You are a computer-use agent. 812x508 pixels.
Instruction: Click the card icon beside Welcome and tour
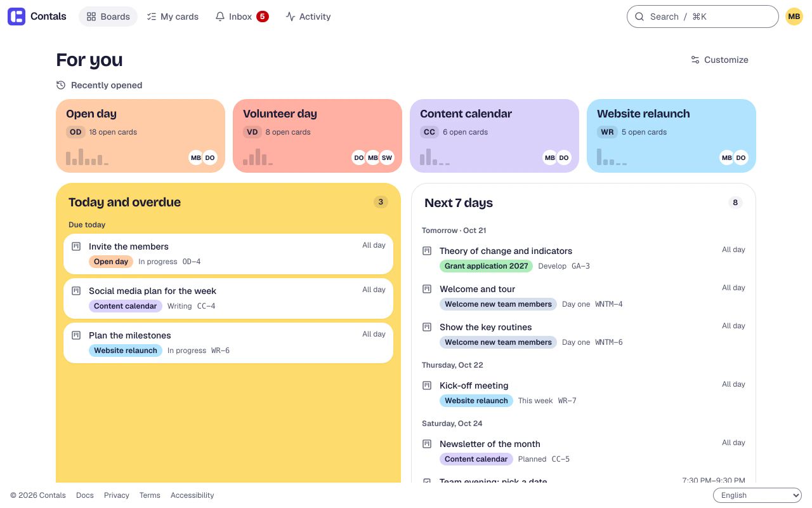(x=427, y=289)
